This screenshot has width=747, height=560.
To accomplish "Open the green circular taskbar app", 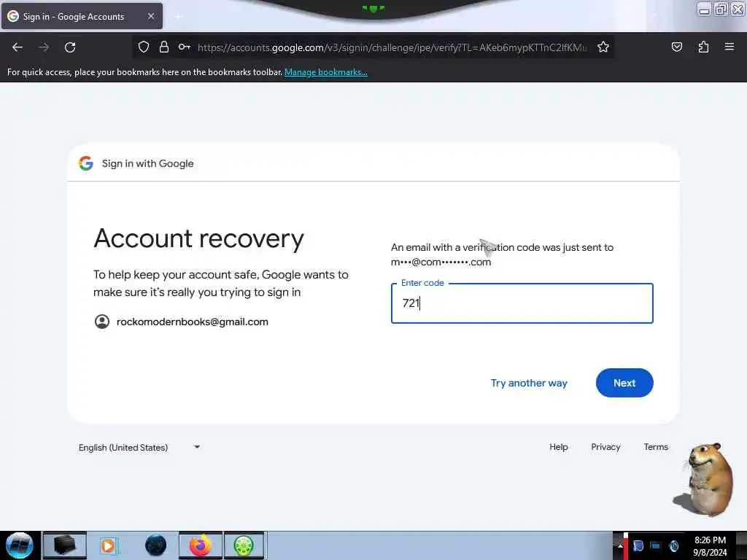I will pos(244,545).
